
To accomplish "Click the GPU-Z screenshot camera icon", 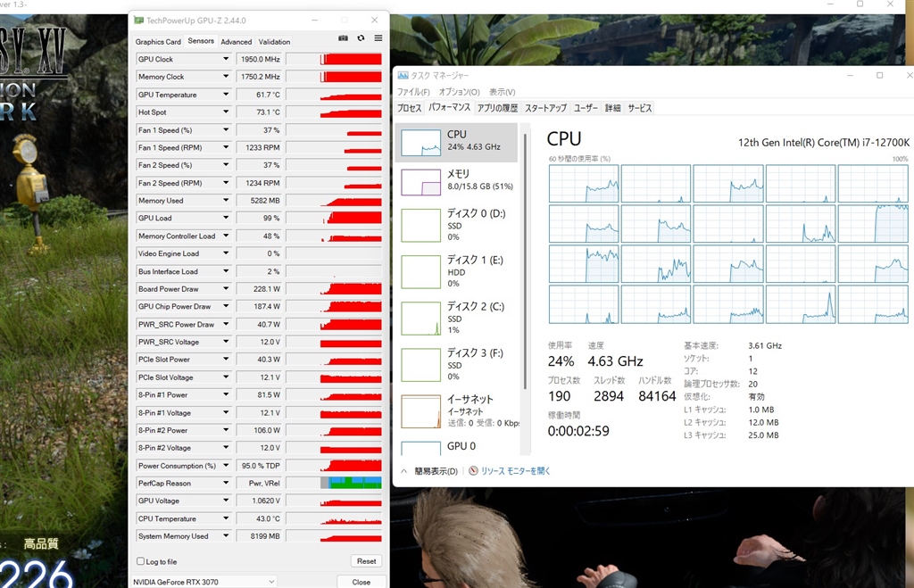I will (344, 38).
